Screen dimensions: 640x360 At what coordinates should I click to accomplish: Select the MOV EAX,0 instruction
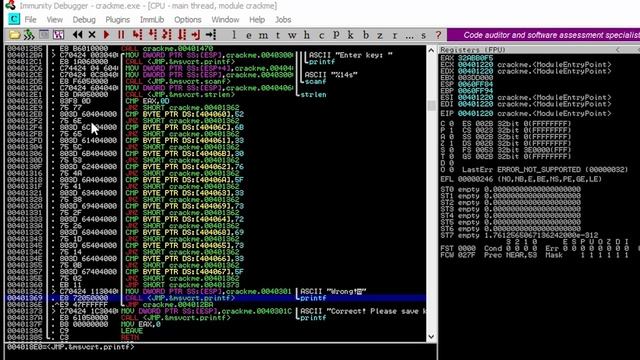pos(141,324)
